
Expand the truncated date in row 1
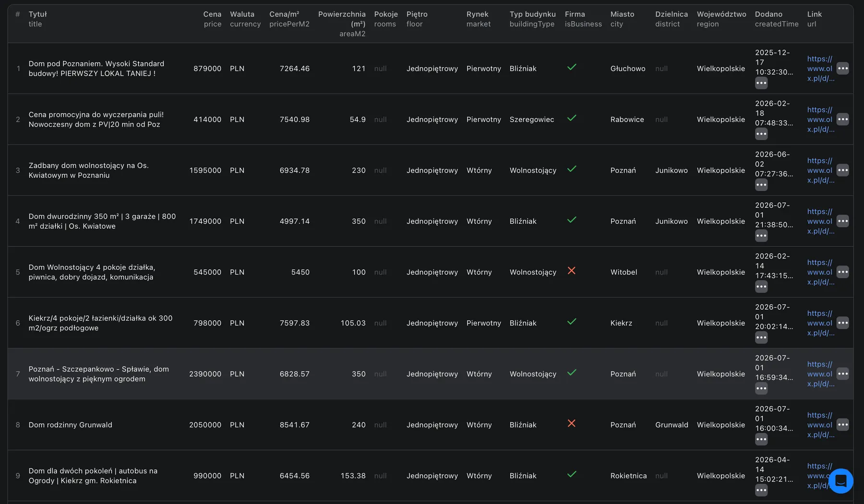761,83
